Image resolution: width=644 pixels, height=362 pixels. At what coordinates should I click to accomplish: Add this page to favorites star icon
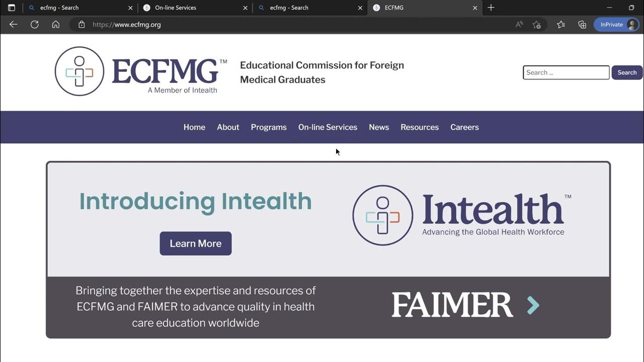click(x=537, y=24)
